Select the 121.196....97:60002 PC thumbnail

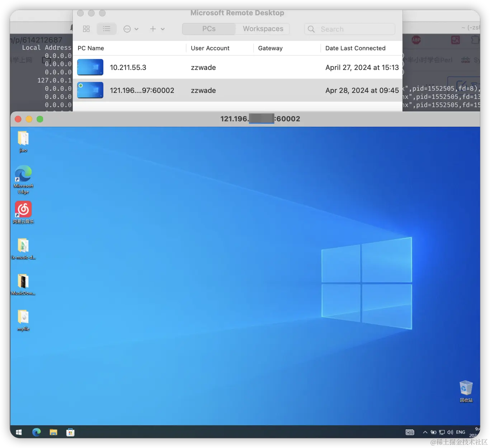tap(90, 90)
